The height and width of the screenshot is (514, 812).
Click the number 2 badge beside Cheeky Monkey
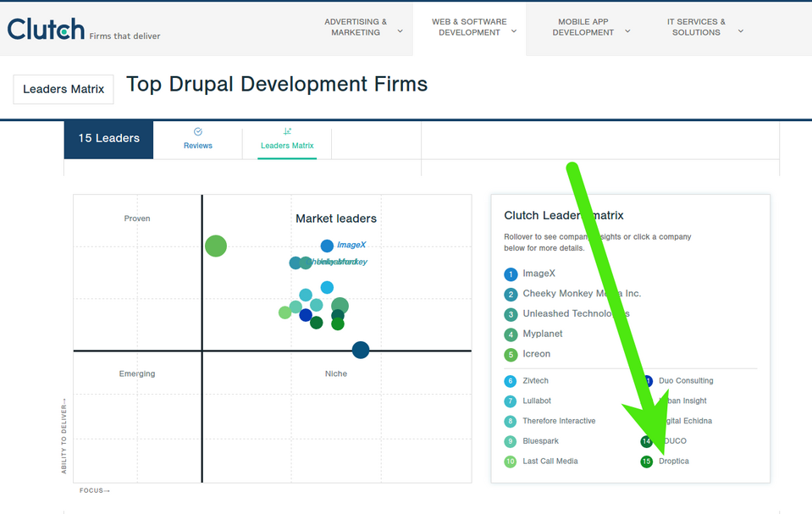pyautogui.click(x=511, y=295)
